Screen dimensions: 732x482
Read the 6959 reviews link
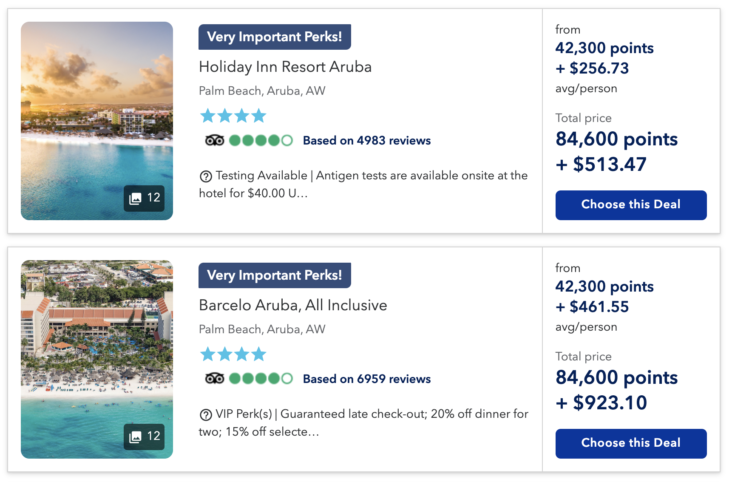[367, 379]
